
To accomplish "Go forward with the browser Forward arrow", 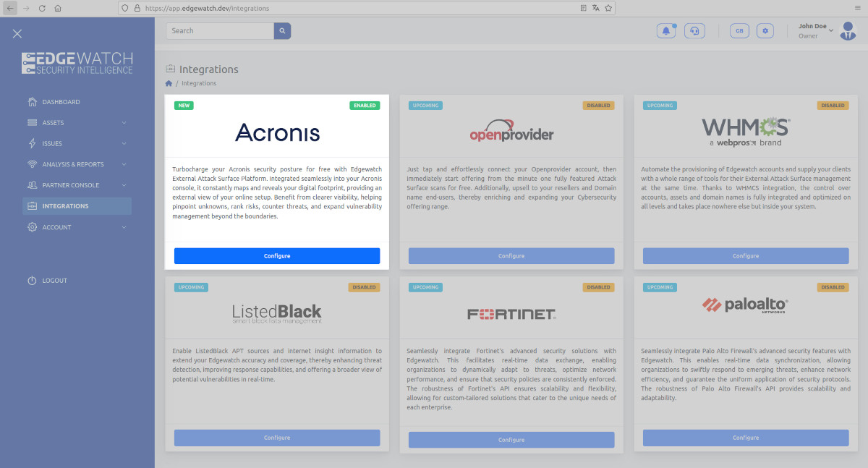I will pos(26,8).
